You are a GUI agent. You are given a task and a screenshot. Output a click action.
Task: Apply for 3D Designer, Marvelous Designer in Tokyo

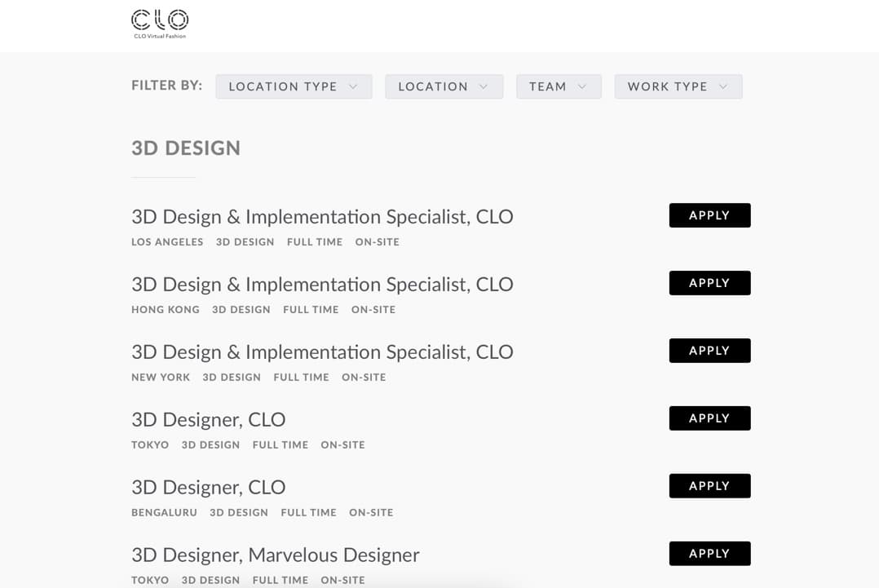tap(709, 553)
